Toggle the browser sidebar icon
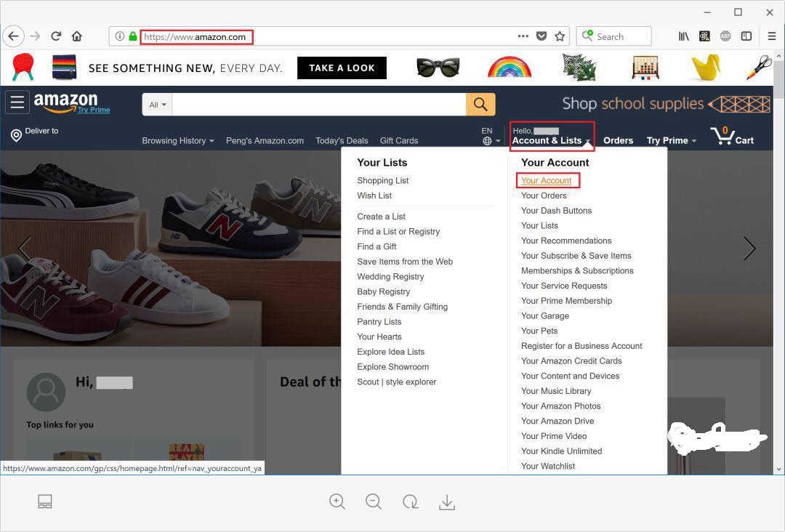Screen dimensions: 785x532 coord(746,36)
